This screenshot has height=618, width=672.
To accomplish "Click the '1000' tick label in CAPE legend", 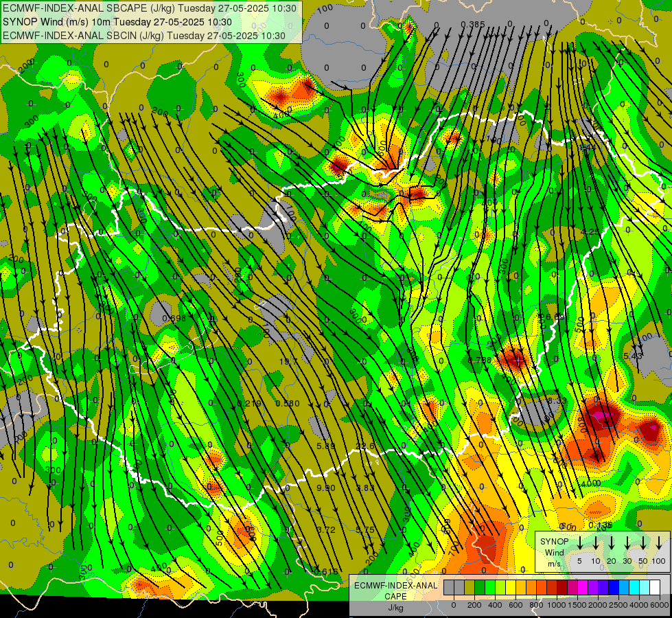I will point(557,605).
